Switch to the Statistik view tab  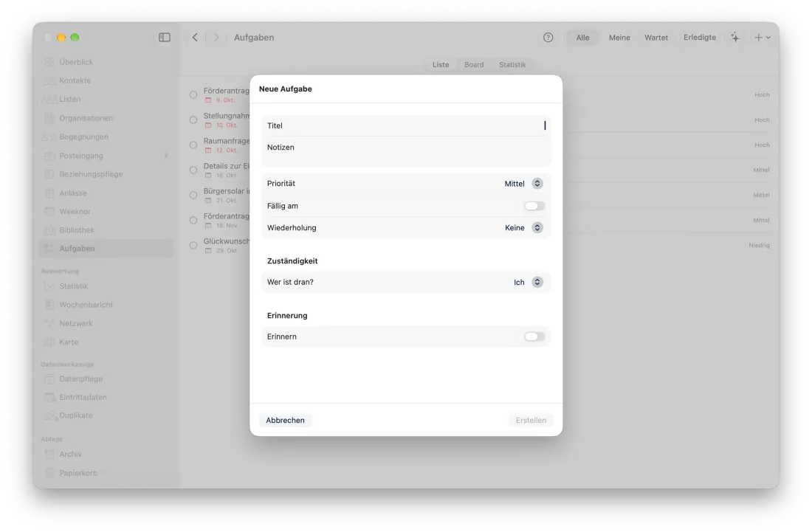pos(512,65)
